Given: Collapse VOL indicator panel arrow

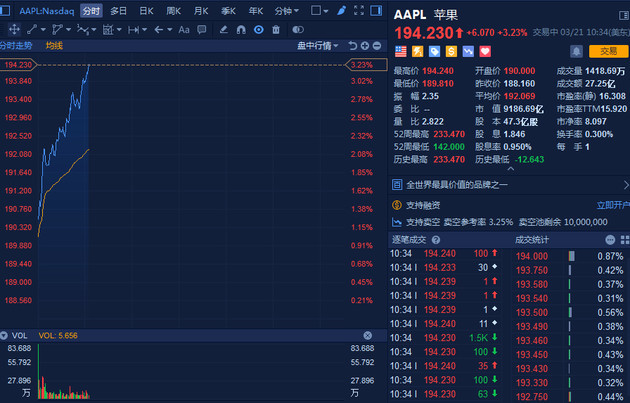Looking at the screenshot, I should coord(4,335).
